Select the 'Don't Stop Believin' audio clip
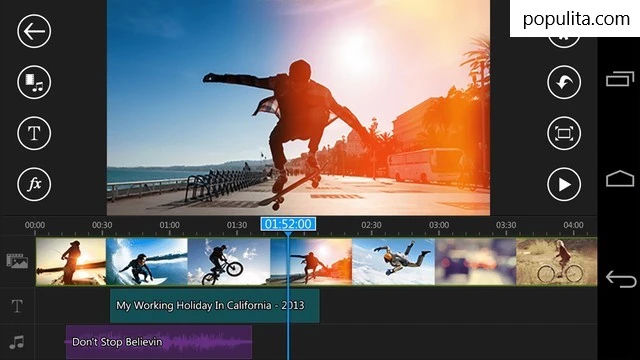 click(159, 342)
